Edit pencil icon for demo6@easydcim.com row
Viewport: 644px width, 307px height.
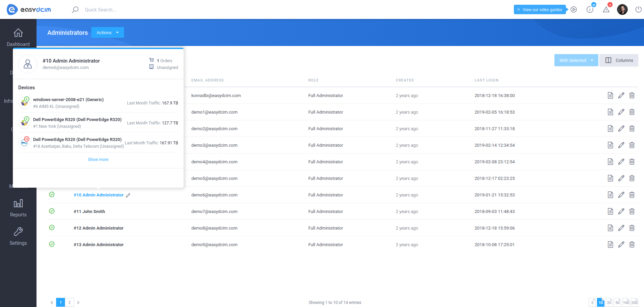(x=621, y=195)
